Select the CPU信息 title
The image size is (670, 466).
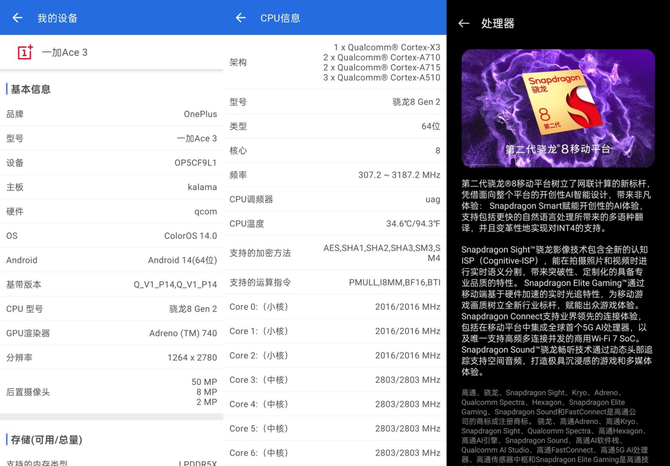click(280, 18)
